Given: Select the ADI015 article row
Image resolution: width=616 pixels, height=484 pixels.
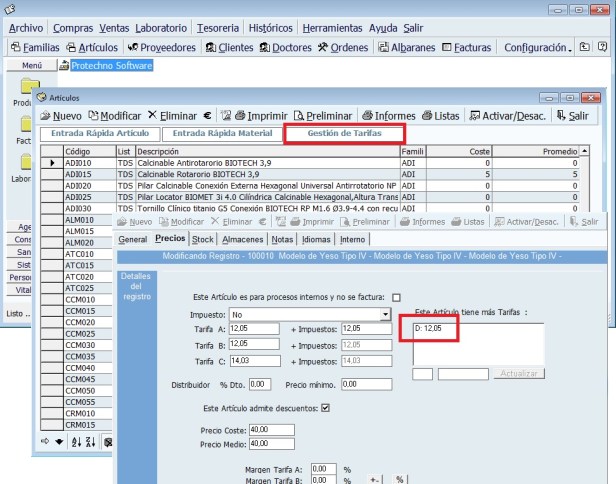Looking at the screenshot, I should (x=78, y=173).
